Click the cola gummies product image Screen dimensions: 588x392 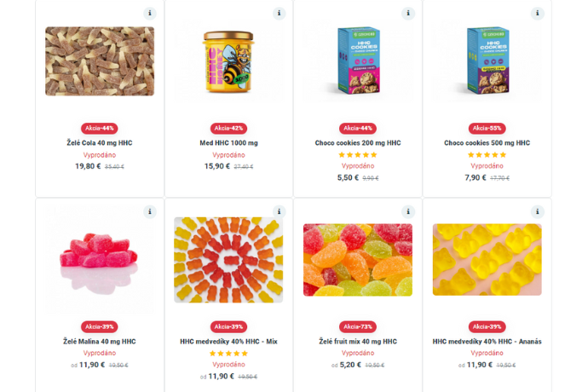coord(100,61)
